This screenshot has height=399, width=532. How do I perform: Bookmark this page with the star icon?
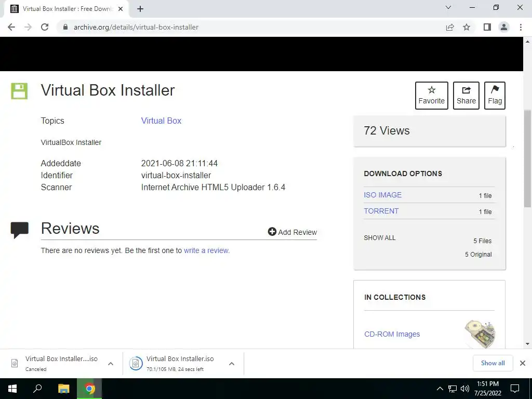point(467,27)
